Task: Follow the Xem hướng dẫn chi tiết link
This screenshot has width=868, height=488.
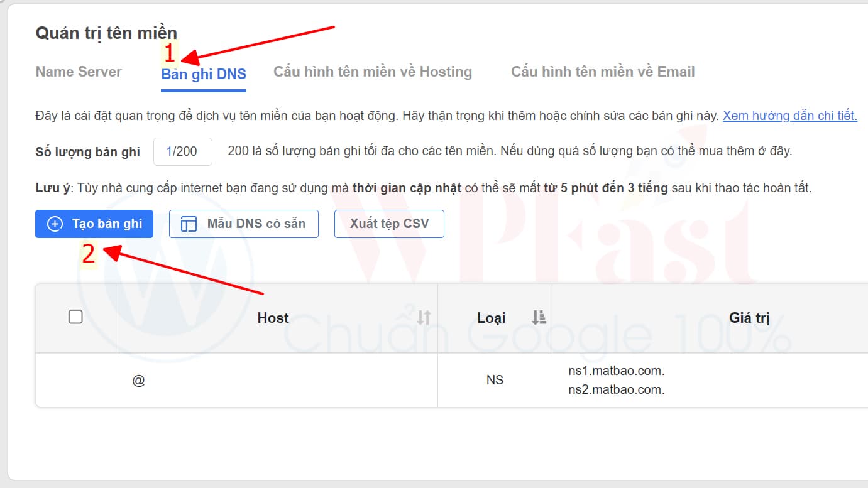Action: tap(789, 116)
